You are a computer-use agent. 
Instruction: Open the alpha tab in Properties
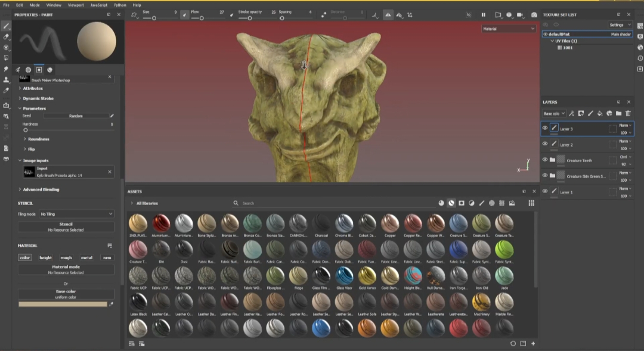[x=29, y=70]
